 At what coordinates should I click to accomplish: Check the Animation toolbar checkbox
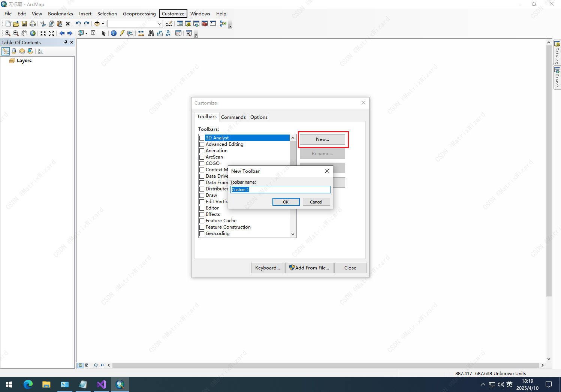pos(202,151)
